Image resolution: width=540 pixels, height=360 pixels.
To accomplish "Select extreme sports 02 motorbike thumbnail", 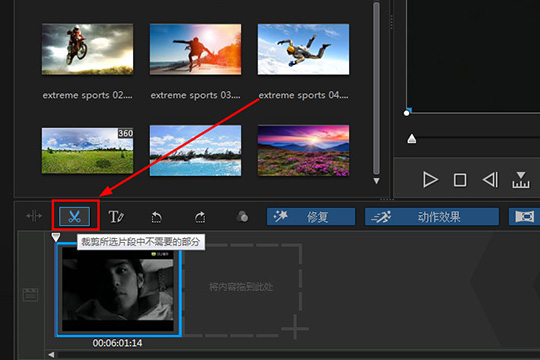I will point(87,49).
